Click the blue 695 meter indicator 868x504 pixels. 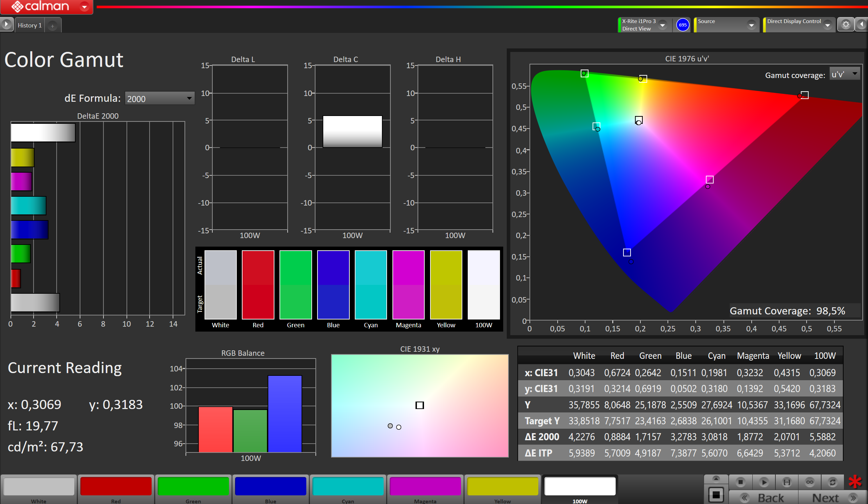coord(682,25)
